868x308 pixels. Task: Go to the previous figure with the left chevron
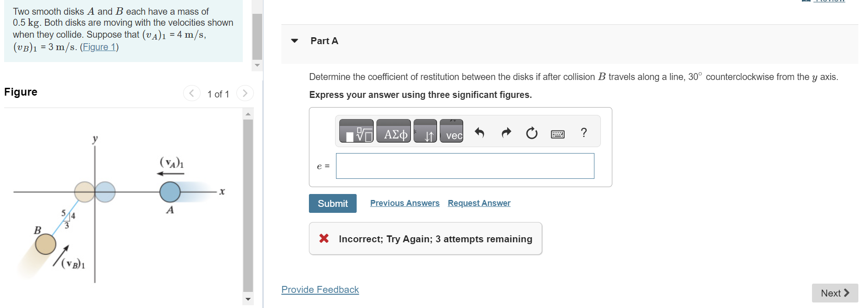tap(191, 93)
